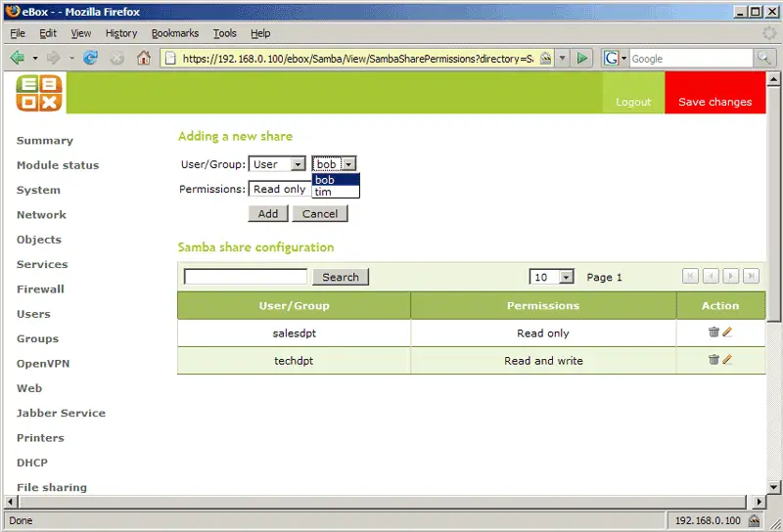This screenshot has width=783, height=532.
Task: Open the History menu
Action: pos(121,33)
